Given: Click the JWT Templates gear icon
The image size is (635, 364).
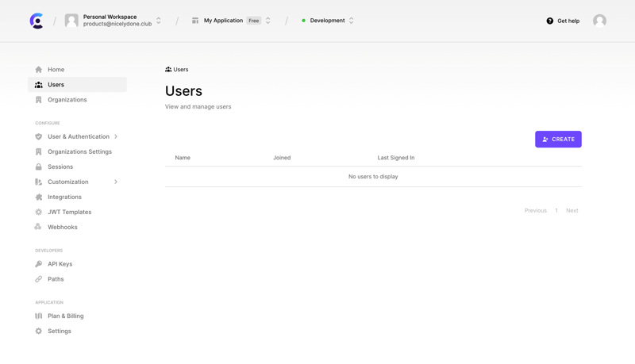Looking at the screenshot, I should tap(38, 212).
